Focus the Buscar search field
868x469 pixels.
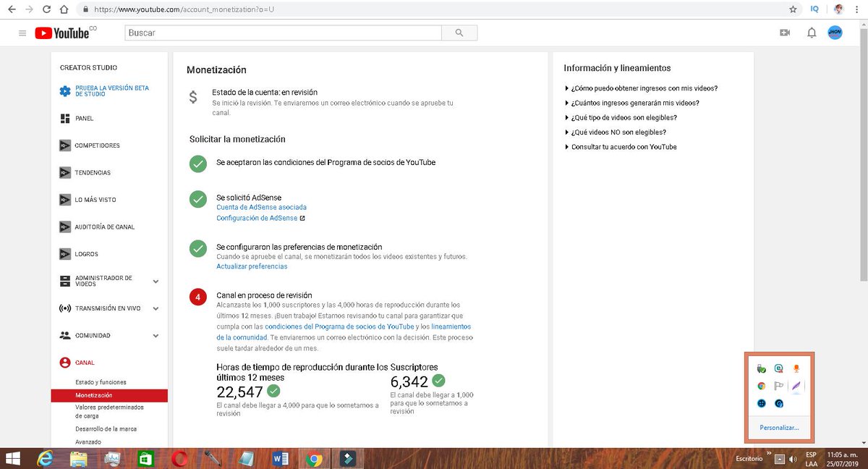coord(283,33)
